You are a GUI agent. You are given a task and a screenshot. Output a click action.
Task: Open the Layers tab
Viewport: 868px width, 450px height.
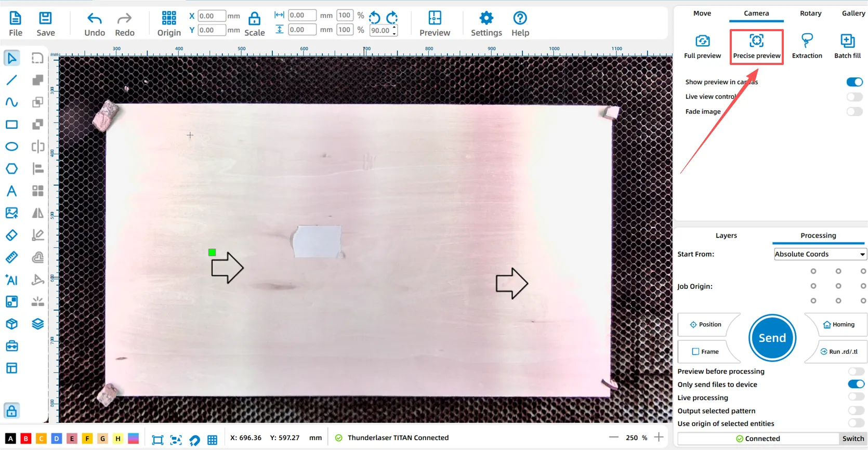[726, 235]
